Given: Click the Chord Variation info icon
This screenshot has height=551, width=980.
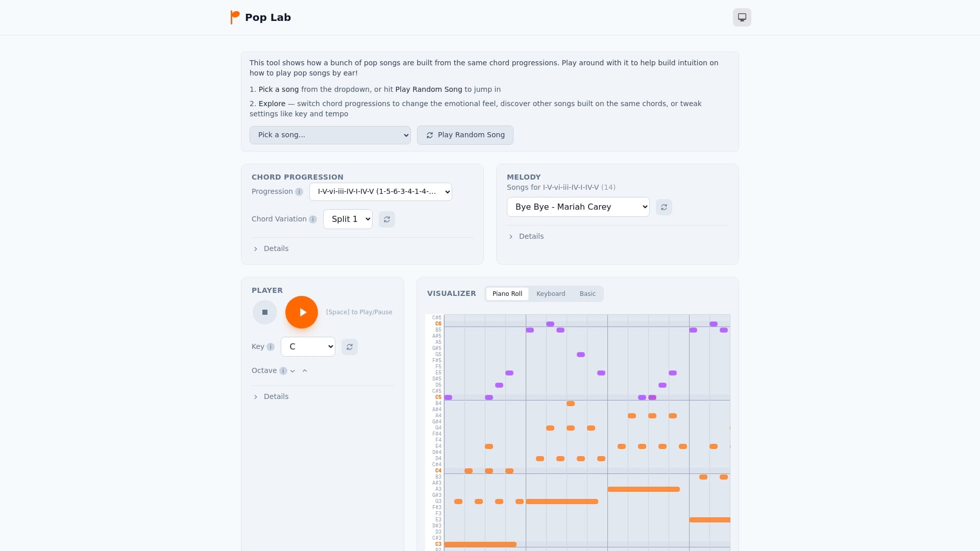Looking at the screenshot, I should click(x=312, y=219).
